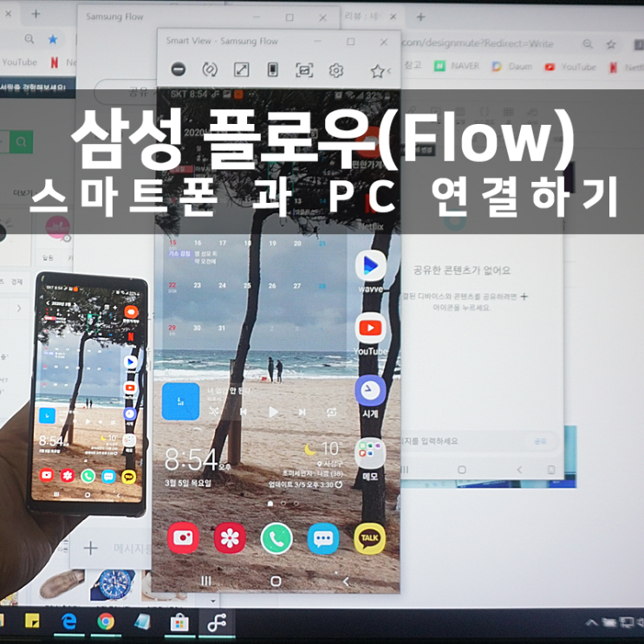The height and width of the screenshot is (644, 644).
Task: Bookmark the page with the right browser star
Action: 611,44
